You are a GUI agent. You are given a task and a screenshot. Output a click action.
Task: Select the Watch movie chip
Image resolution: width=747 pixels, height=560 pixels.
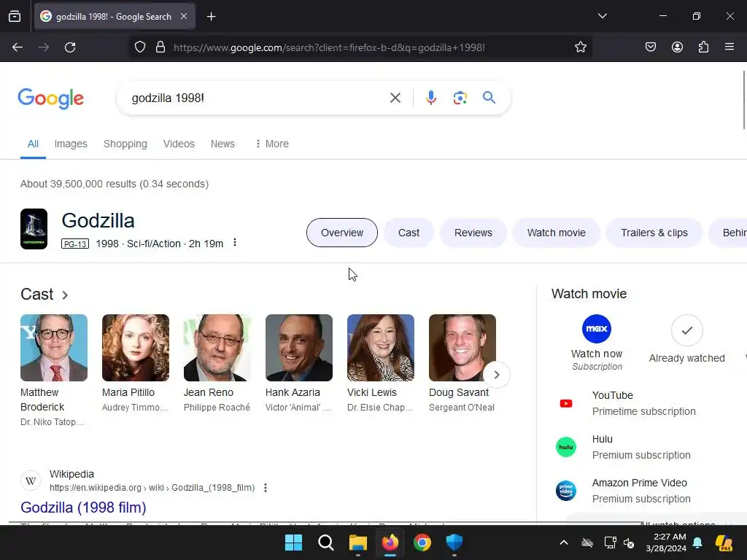pos(557,233)
